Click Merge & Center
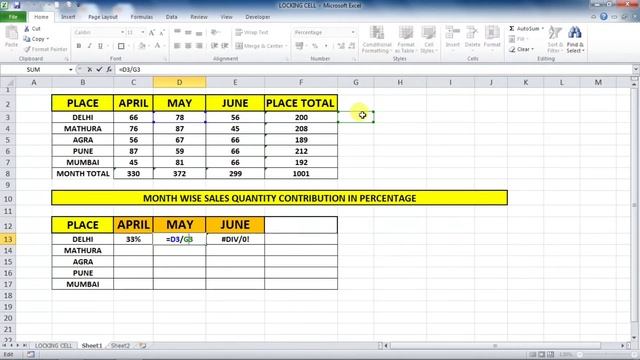The width and height of the screenshot is (640, 360). pos(259,46)
